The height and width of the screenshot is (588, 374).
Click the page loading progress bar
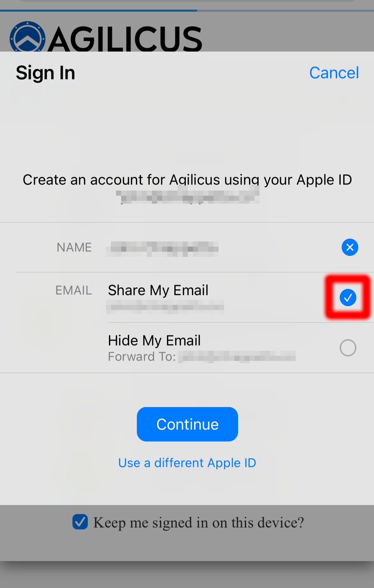[187, 11]
